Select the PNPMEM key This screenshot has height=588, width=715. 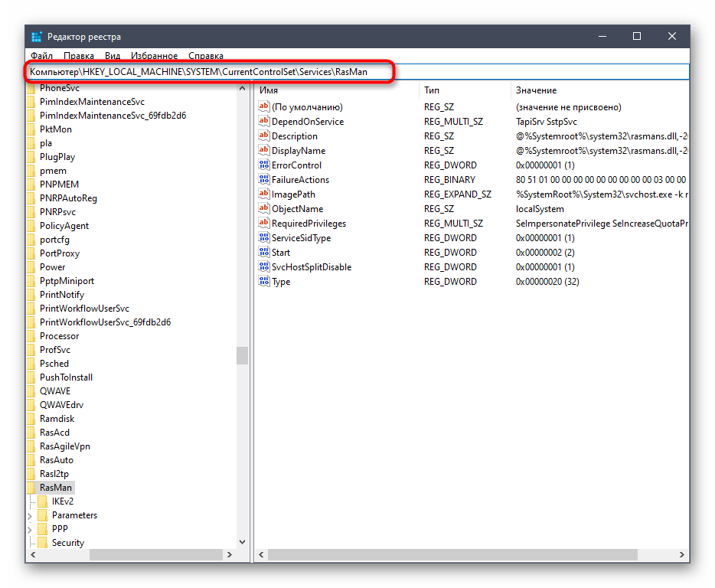point(59,185)
